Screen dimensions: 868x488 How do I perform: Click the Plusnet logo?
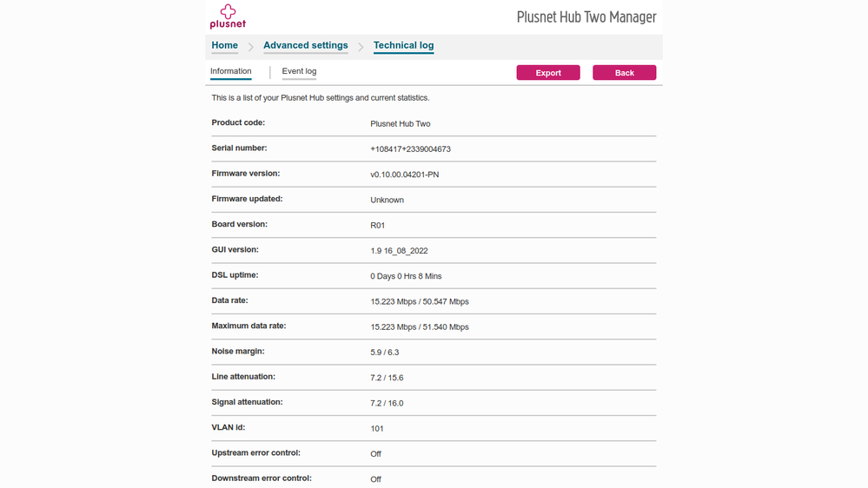tap(228, 16)
